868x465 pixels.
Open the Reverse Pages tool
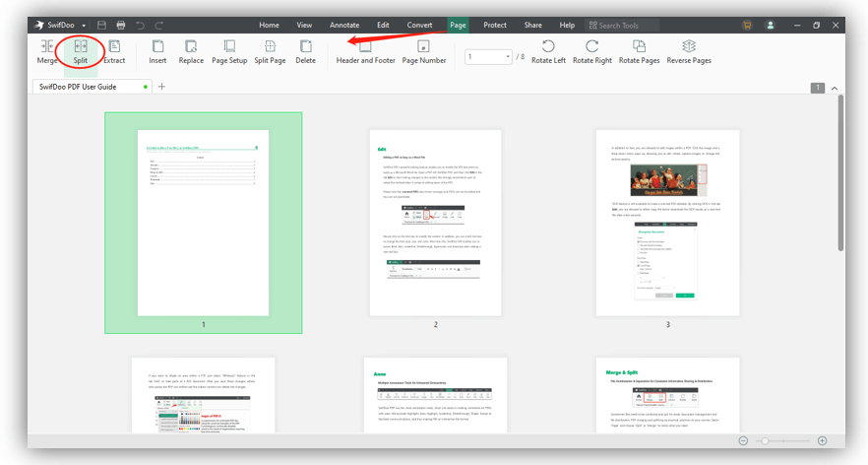coord(689,51)
